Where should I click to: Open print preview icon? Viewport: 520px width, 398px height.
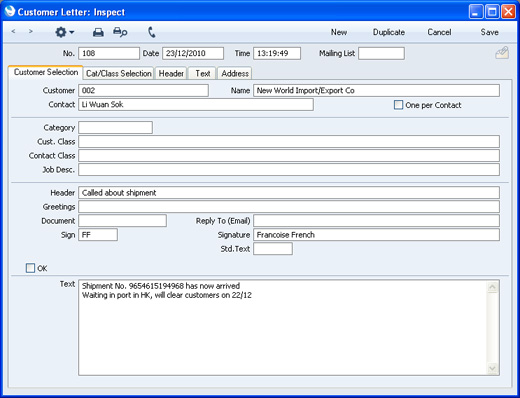pos(120,32)
